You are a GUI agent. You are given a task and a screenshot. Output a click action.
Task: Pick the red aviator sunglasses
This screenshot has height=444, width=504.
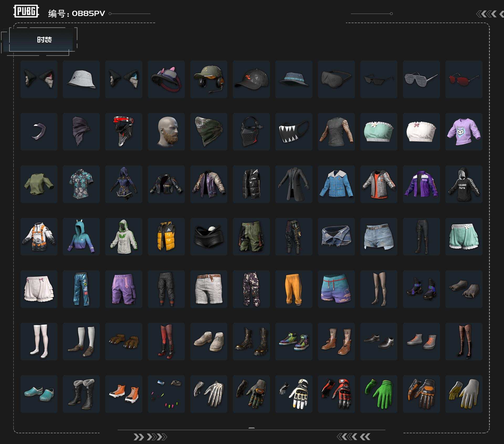coord(464,79)
